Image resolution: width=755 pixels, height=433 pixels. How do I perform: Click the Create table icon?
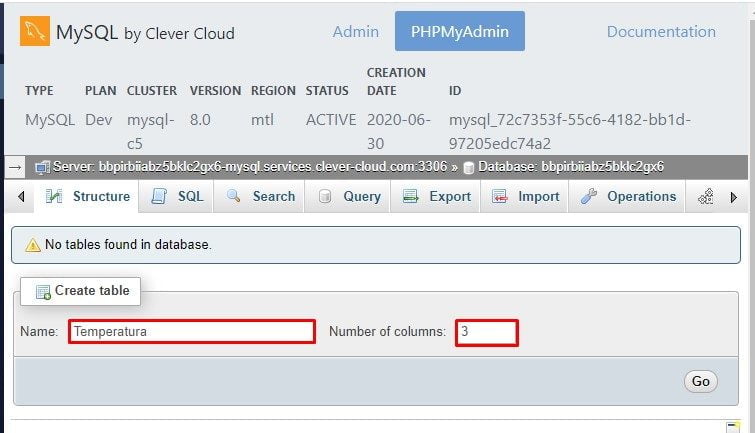[x=43, y=291]
